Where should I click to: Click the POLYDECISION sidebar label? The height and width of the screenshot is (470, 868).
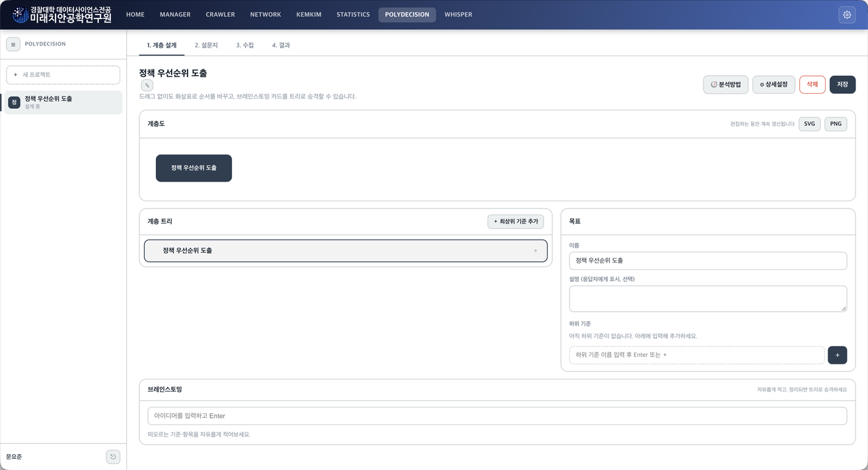coord(45,44)
